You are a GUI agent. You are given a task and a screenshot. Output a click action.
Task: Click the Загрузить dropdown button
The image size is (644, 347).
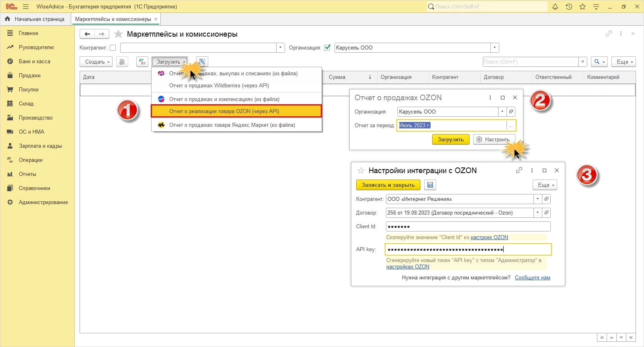(169, 62)
